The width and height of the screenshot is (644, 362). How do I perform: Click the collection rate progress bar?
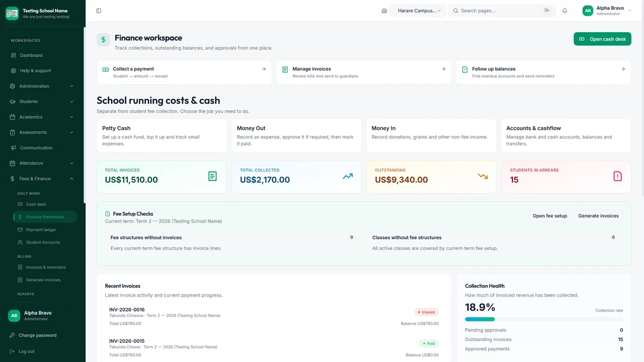[x=544, y=319]
